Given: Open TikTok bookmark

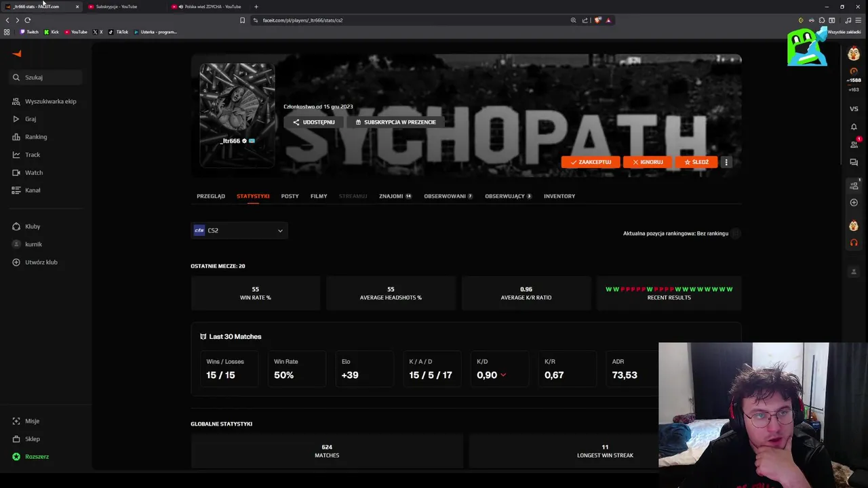Looking at the screenshot, I should (x=119, y=32).
